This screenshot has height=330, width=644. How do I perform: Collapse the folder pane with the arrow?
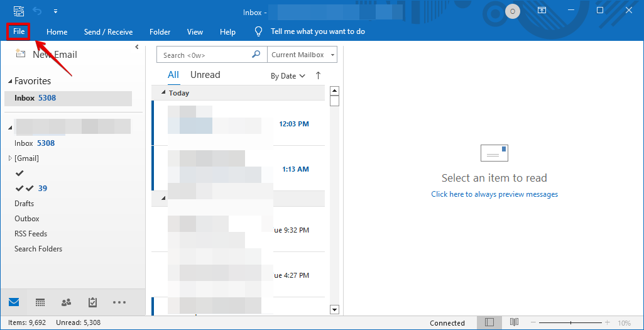click(x=137, y=47)
